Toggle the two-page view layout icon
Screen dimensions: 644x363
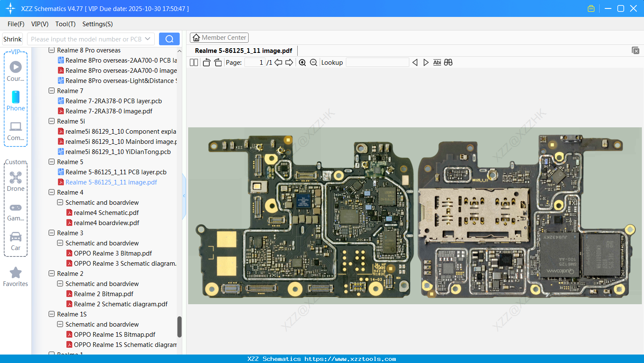pyautogui.click(x=194, y=63)
